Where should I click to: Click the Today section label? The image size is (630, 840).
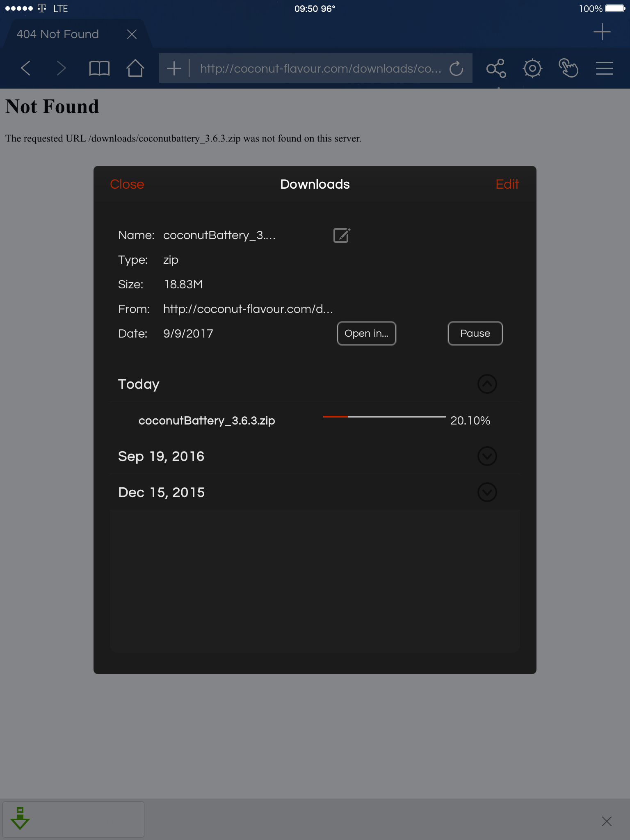(139, 384)
